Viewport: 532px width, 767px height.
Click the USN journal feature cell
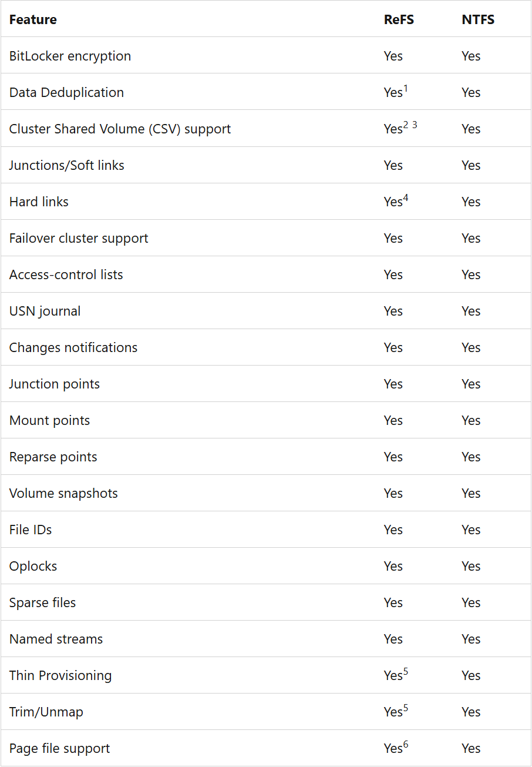click(x=45, y=312)
